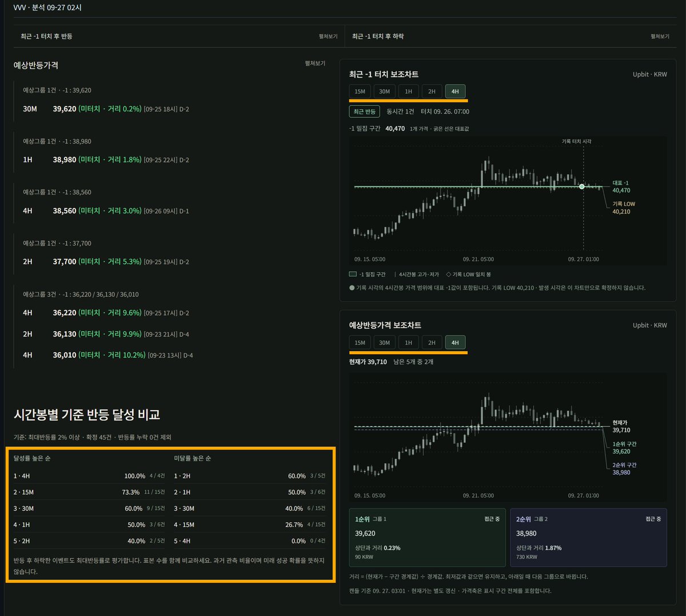Open the 2순위 그룹 2 card

tap(588, 538)
